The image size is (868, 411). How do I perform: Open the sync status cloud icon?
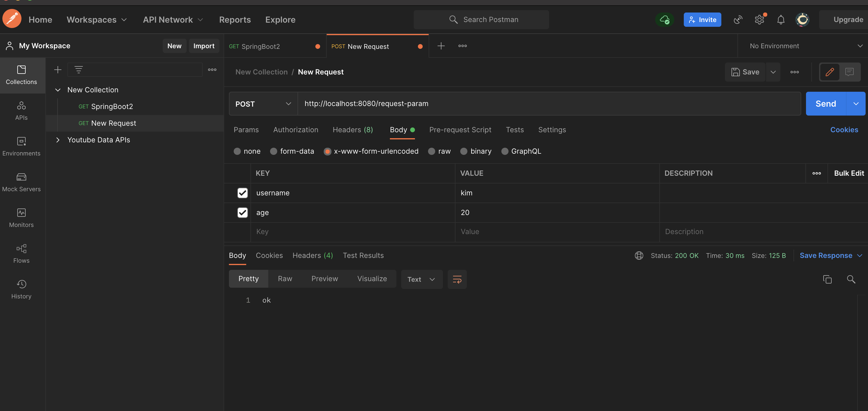click(664, 20)
